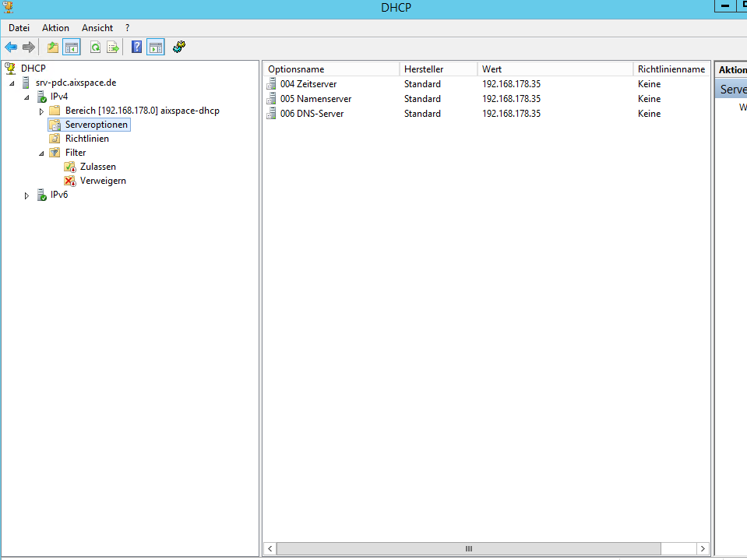Select srv-pdc.aixspace.de in the tree
747x560 pixels.
coord(76,83)
